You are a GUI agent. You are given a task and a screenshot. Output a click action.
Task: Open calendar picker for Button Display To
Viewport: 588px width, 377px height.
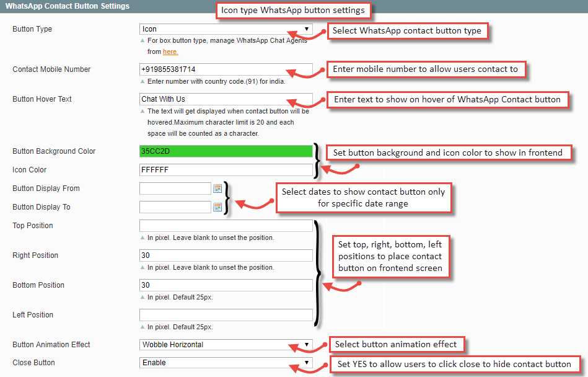(217, 207)
